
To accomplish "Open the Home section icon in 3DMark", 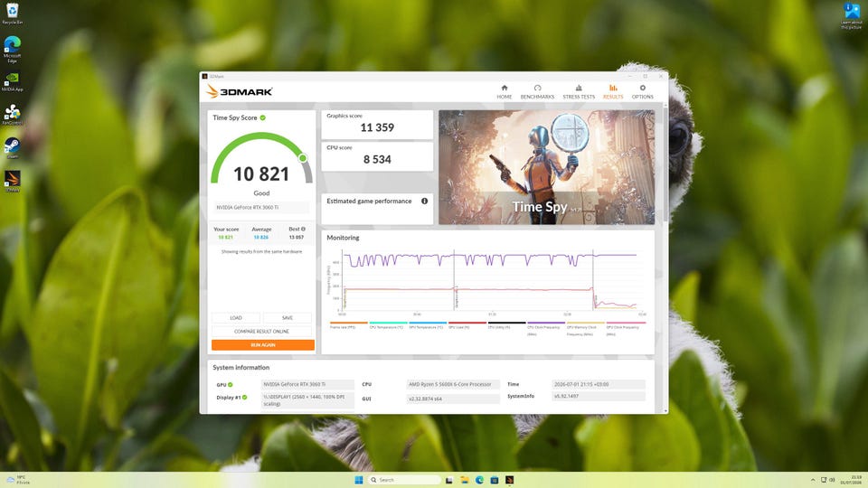I will (x=505, y=88).
